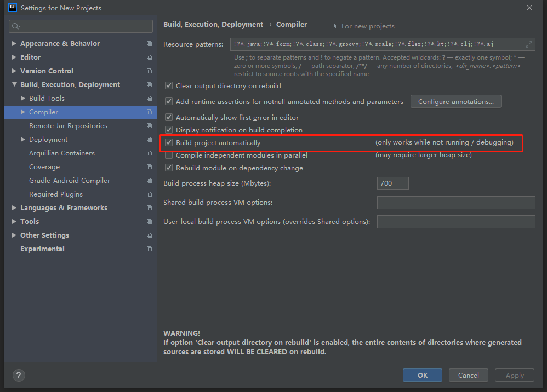The image size is (547, 392).
Task: Open the Gradle-Android Compiler settings
Action: coord(70,180)
